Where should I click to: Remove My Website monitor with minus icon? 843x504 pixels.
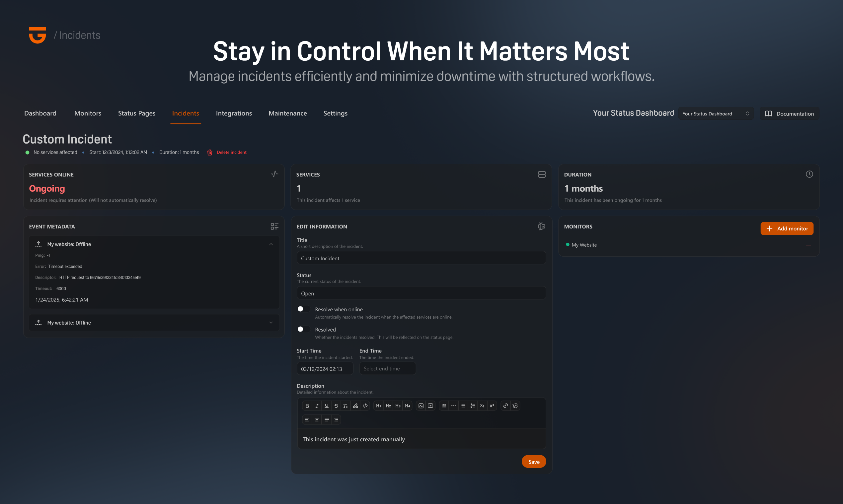(808, 245)
